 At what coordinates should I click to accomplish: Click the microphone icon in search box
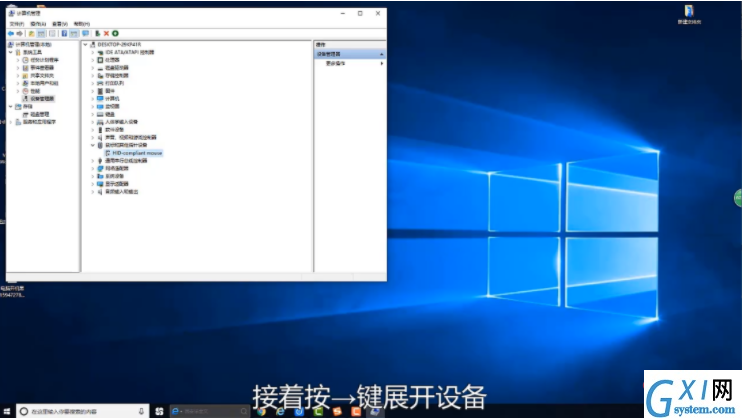[141, 411]
